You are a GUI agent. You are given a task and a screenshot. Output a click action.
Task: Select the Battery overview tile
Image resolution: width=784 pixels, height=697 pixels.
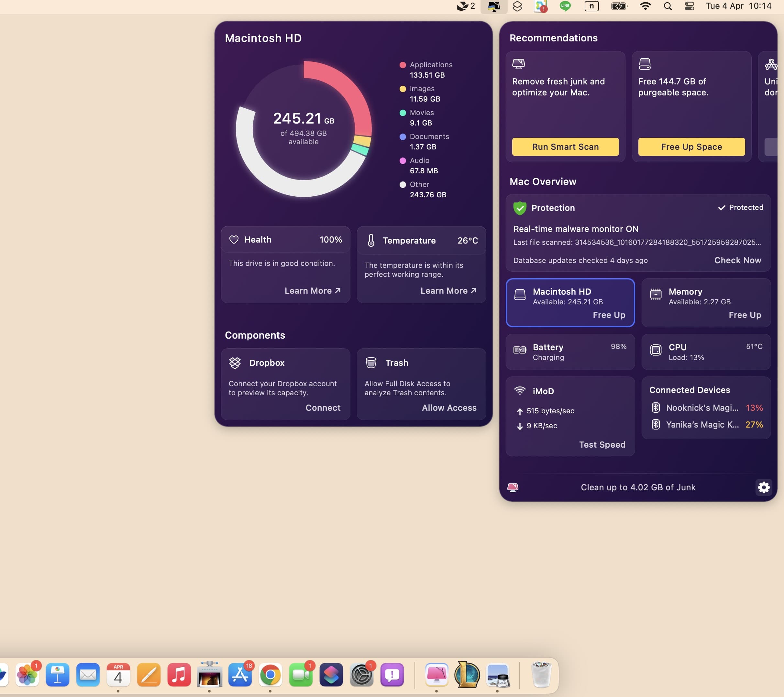[570, 352]
